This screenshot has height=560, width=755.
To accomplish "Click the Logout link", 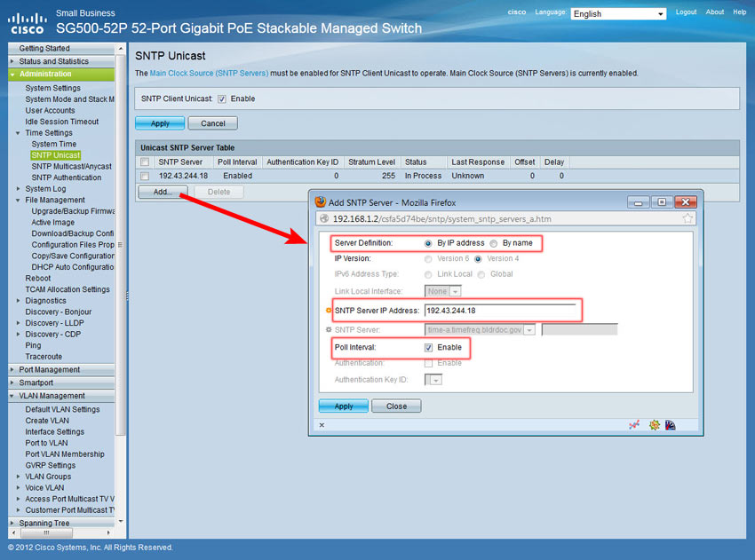I will click(686, 12).
